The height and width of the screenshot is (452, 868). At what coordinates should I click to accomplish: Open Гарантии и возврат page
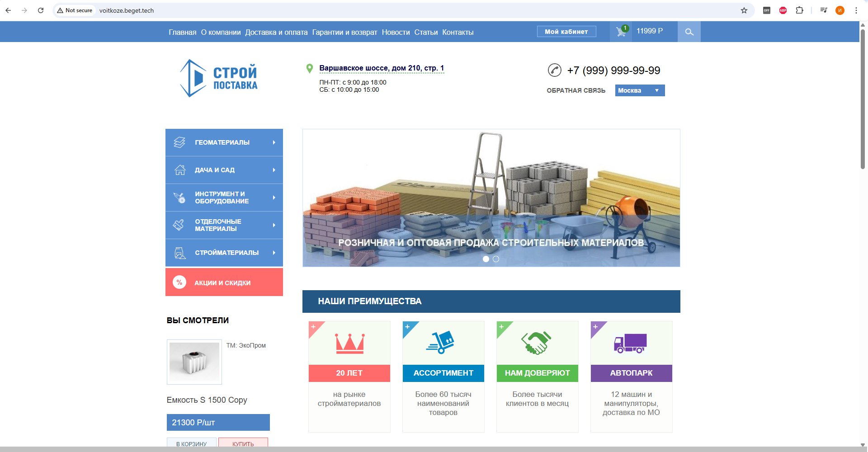(x=344, y=32)
